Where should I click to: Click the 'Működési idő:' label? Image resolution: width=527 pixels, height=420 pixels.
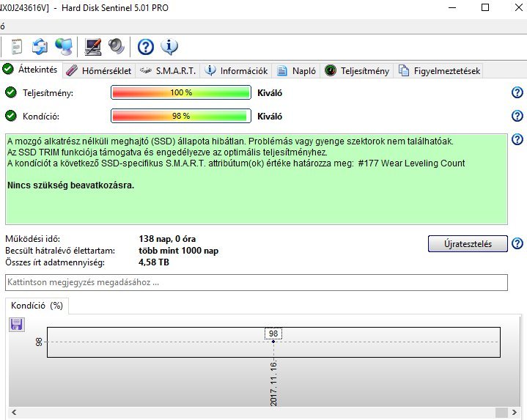[x=32, y=239]
